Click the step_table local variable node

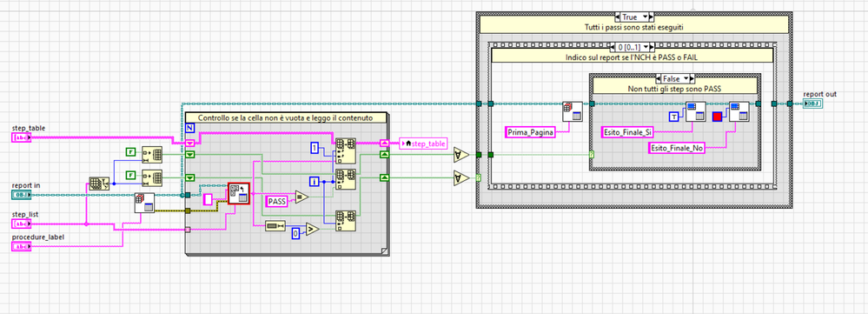tap(422, 144)
